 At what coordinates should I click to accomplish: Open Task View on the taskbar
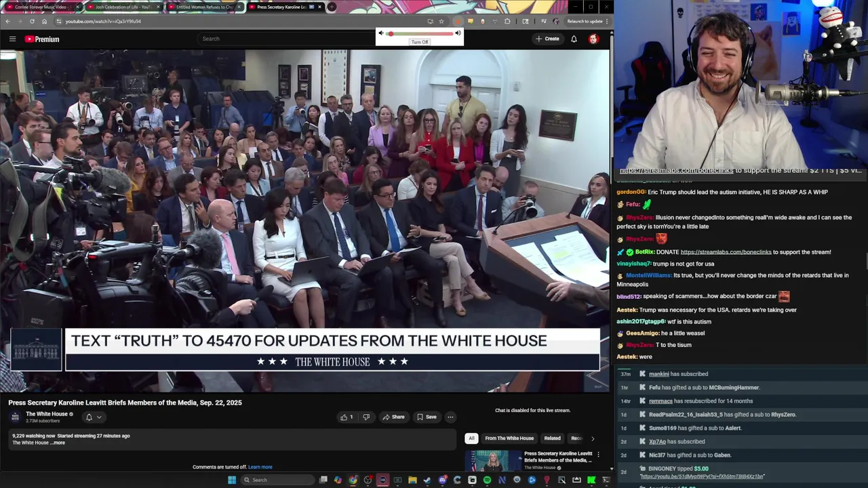pyautogui.click(x=323, y=480)
